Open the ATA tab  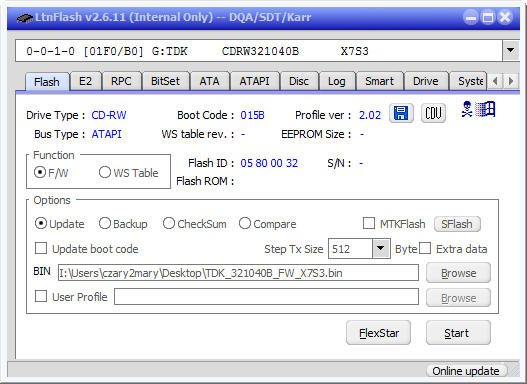[x=209, y=81]
